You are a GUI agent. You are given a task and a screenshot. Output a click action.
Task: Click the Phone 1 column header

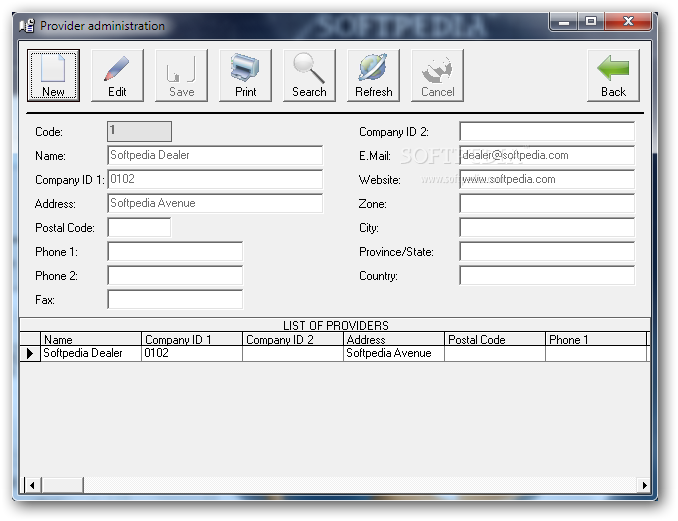(596, 339)
